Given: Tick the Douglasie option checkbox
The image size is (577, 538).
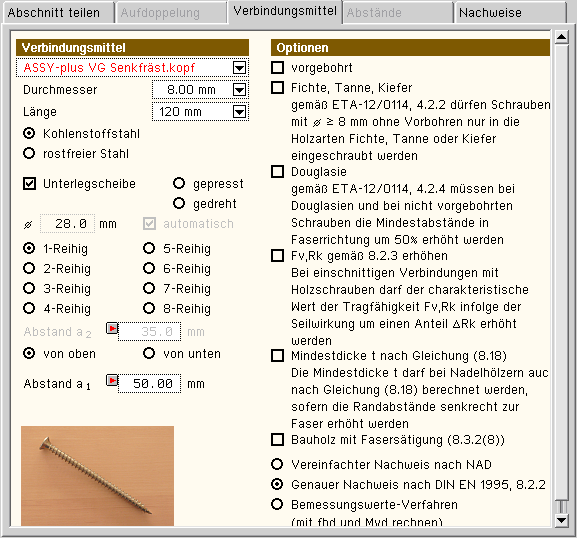Looking at the screenshot, I should point(277,171).
